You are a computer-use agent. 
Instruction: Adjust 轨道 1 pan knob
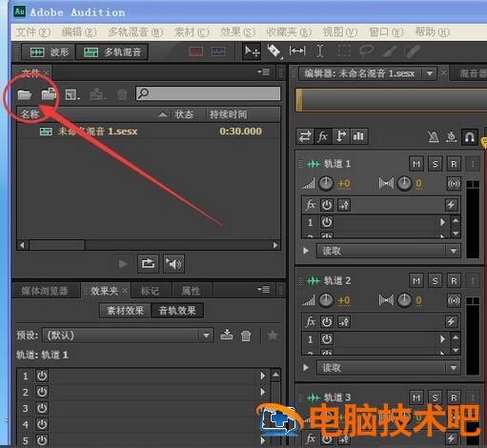click(404, 183)
